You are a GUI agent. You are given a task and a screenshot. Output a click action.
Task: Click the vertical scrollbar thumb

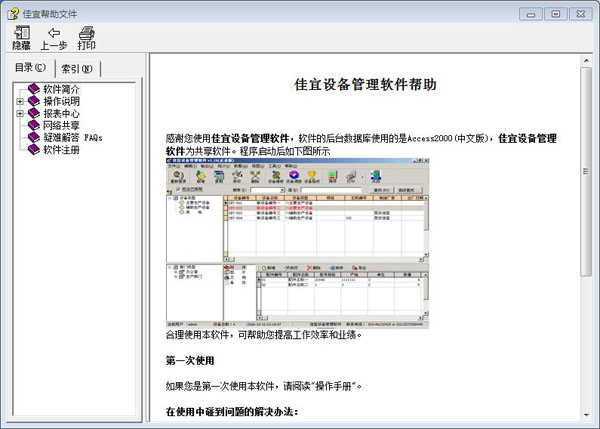pyautogui.click(x=586, y=171)
